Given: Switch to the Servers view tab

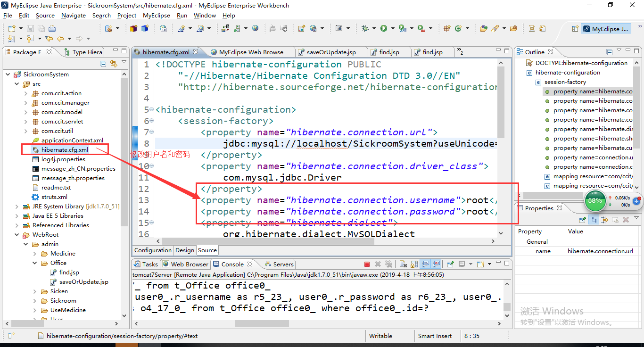Looking at the screenshot, I should pyautogui.click(x=279, y=264).
